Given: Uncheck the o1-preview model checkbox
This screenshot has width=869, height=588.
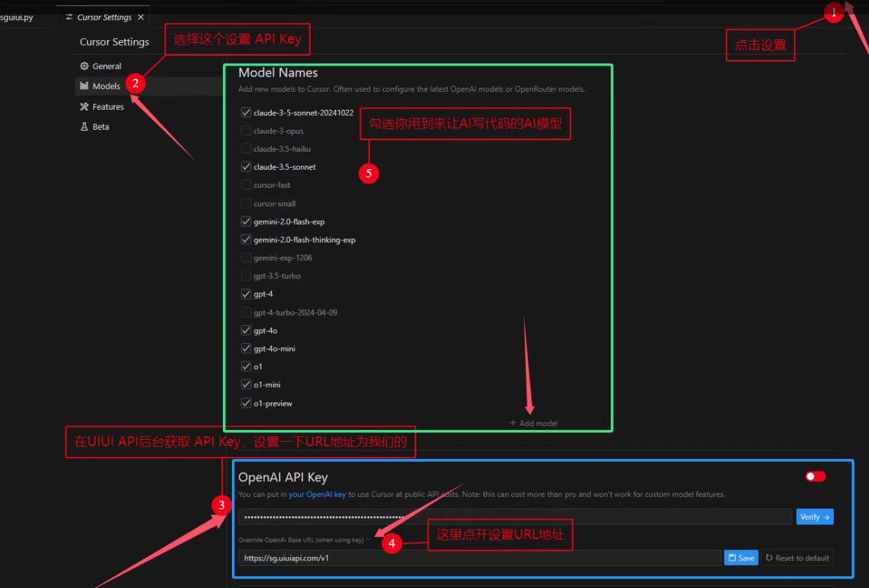Looking at the screenshot, I should click(x=246, y=403).
